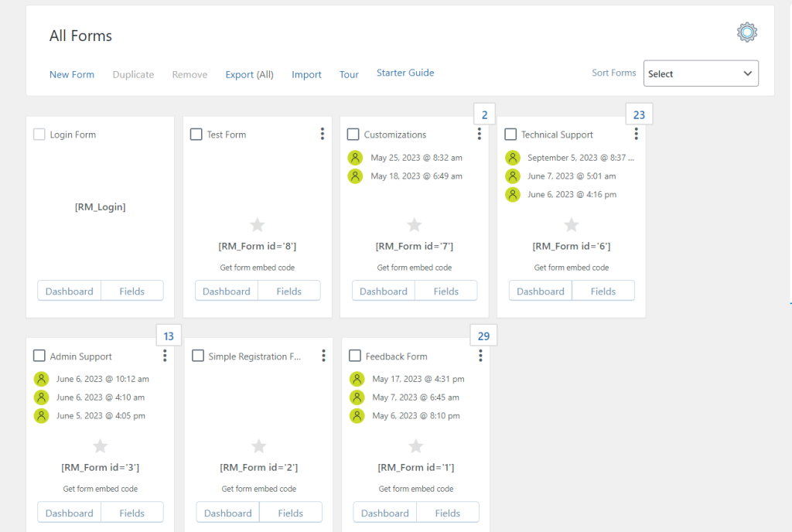Open Dashboard for the Login Form
792x532 pixels.
(69, 292)
